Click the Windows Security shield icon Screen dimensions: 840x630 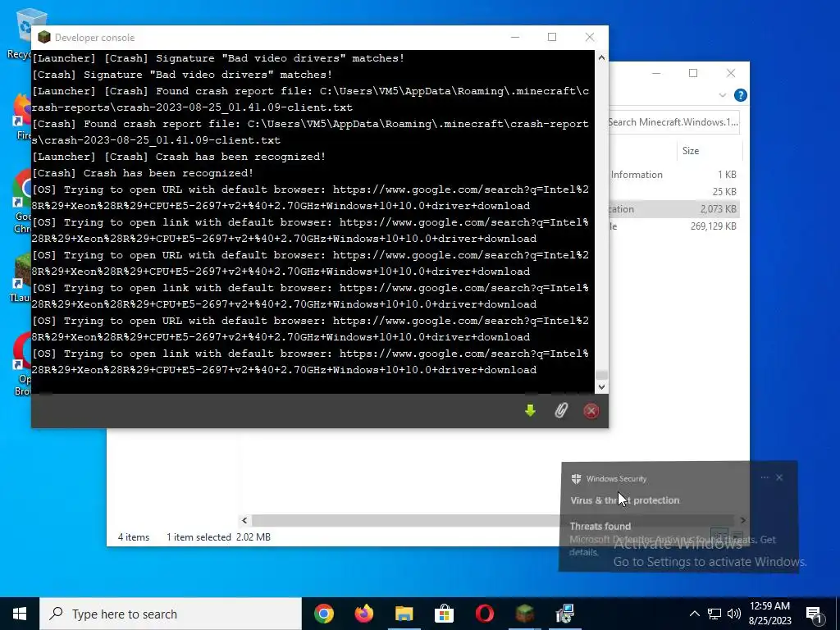[577, 478]
